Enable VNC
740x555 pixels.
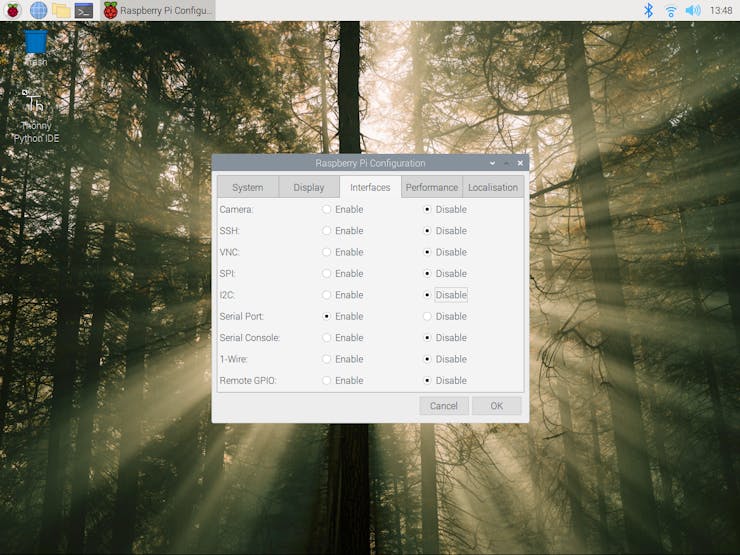(x=343, y=252)
